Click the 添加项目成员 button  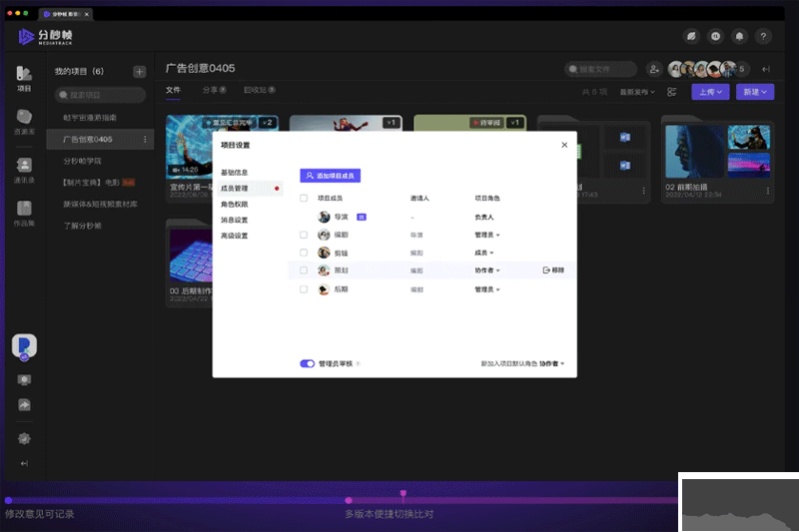pos(331,176)
